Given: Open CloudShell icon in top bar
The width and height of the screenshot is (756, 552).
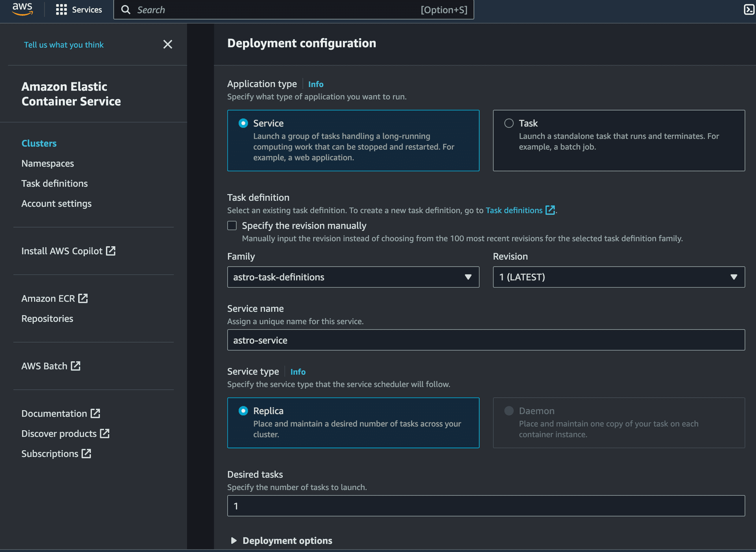Looking at the screenshot, I should tap(749, 9).
